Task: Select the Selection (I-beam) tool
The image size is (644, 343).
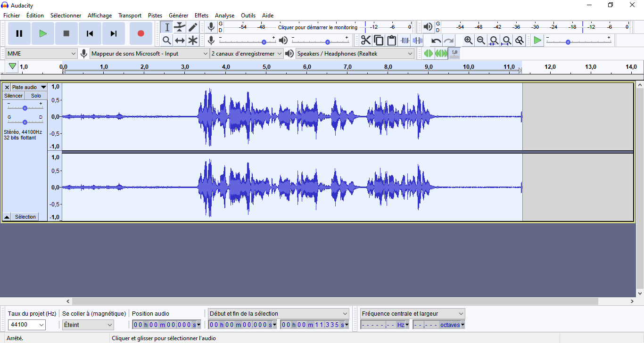Action: click(167, 27)
